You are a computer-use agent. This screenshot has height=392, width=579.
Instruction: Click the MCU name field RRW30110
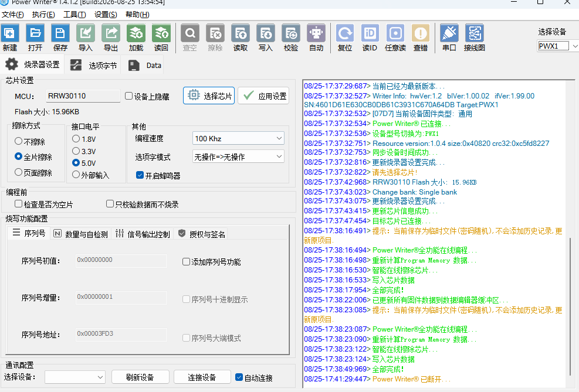[83, 96]
